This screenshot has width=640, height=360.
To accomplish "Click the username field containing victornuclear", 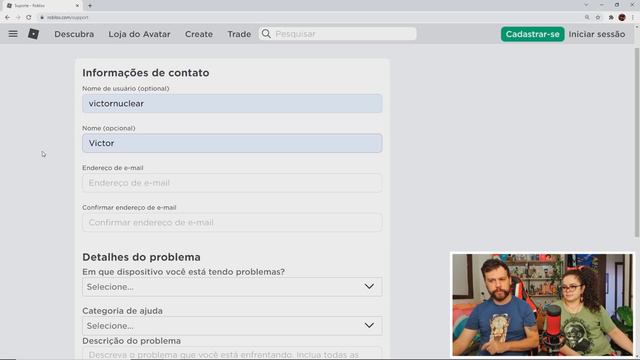I will pyautogui.click(x=232, y=103).
